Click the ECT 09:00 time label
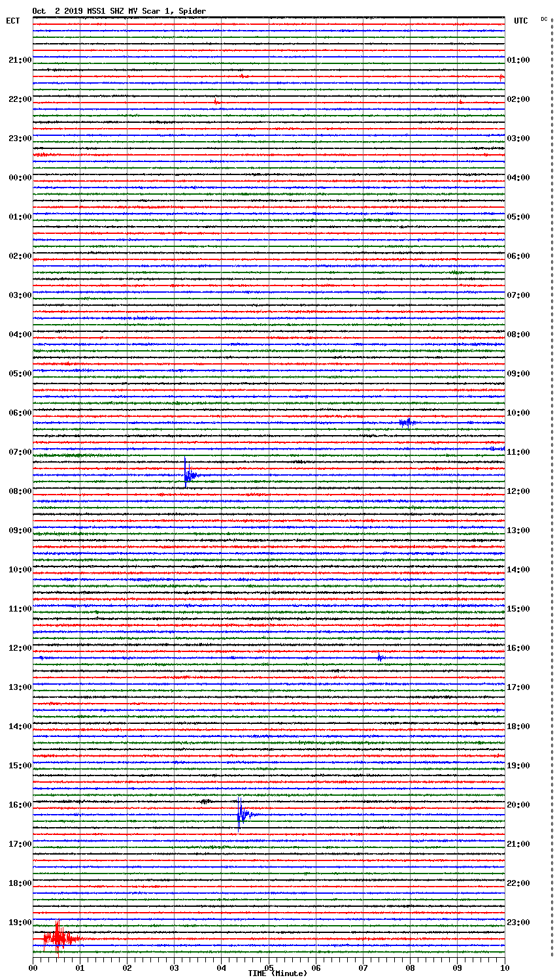This screenshot has height=980, width=557. 20,531
